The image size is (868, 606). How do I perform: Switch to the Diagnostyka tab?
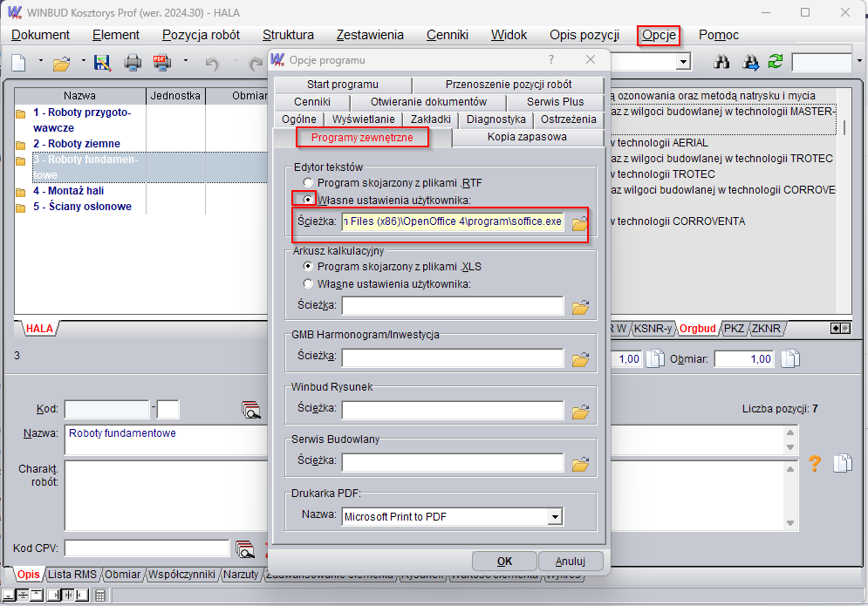(496, 119)
